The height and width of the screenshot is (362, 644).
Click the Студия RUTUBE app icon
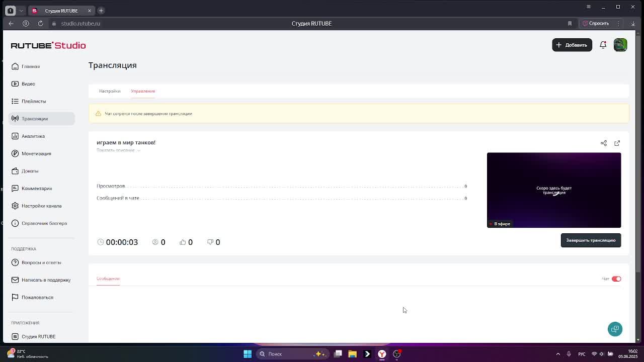pos(15,336)
